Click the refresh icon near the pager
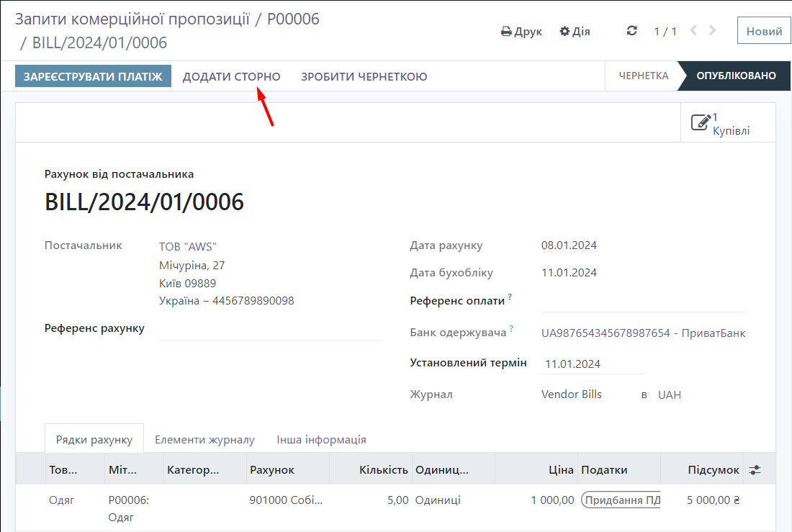 point(632,31)
